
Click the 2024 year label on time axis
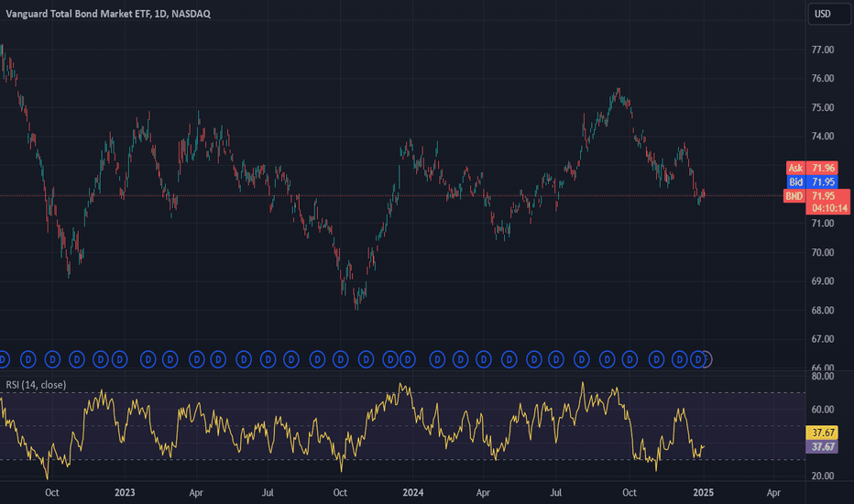click(413, 493)
